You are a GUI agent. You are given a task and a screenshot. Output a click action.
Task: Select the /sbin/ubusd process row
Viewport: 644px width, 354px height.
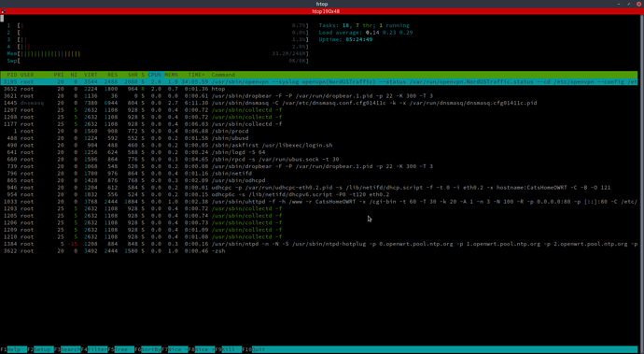point(318,138)
